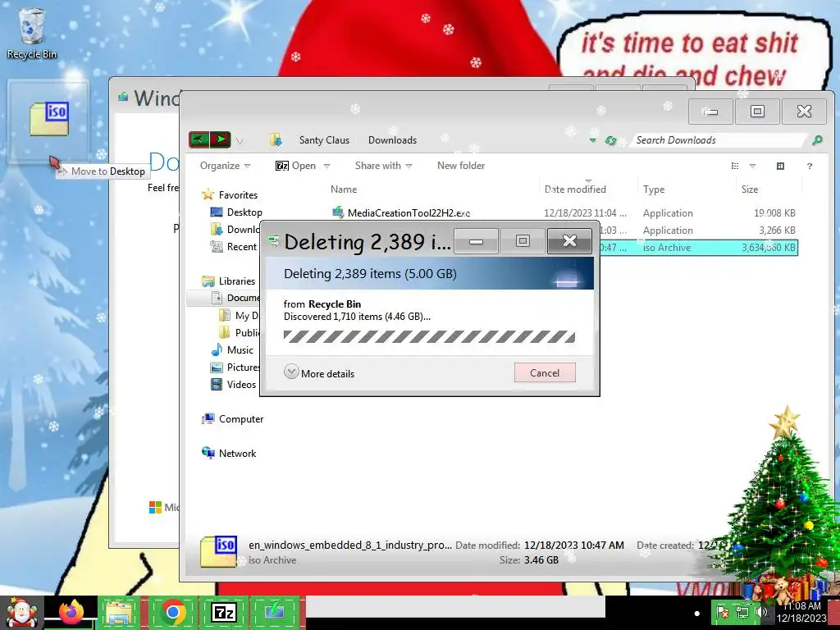Screen dimensions: 840x630
Task: Expand the More view options arrow
Action: pyautogui.click(x=752, y=166)
